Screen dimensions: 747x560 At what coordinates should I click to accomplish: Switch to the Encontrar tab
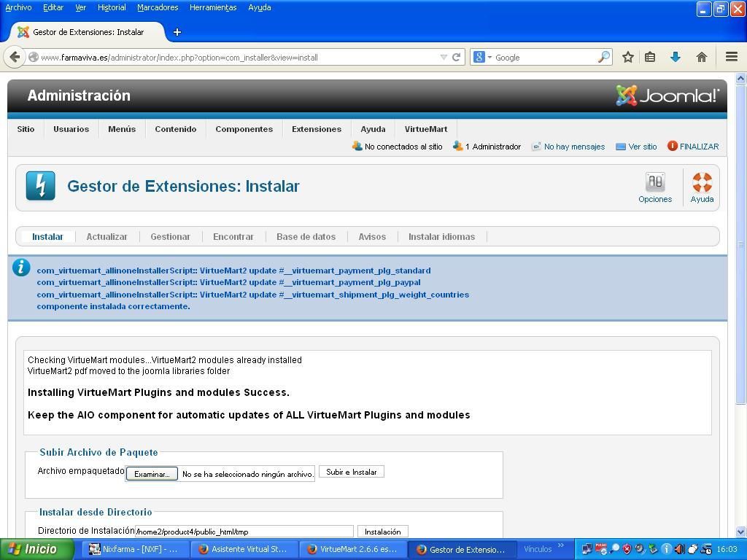[233, 237]
